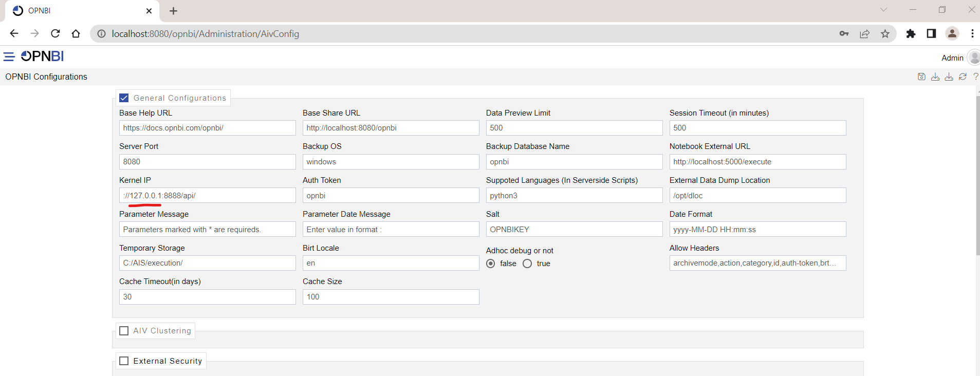Select false for Adhoc debug
Viewport: 980px width, 376px height.
pos(491,264)
